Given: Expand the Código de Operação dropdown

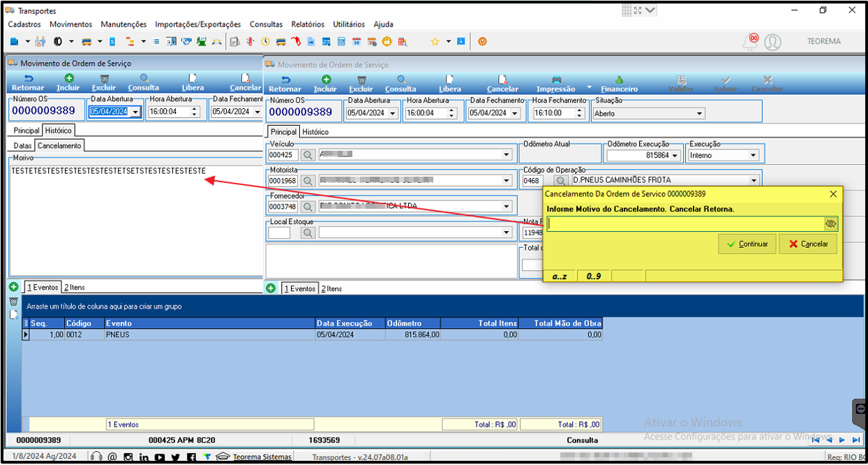Looking at the screenshot, I should click(754, 180).
